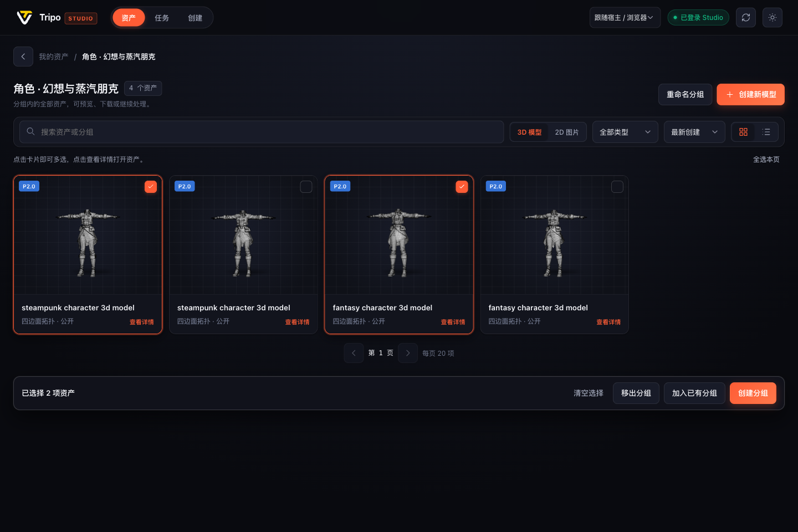
Task: Go back using the breadcrumb arrow
Action: tap(23, 57)
